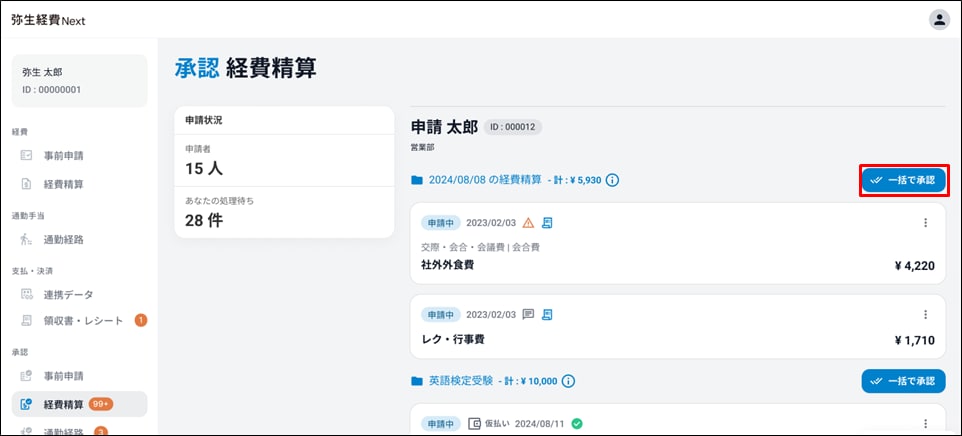Open more options menu for 社外外食費
The height and width of the screenshot is (436, 962).
click(926, 223)
